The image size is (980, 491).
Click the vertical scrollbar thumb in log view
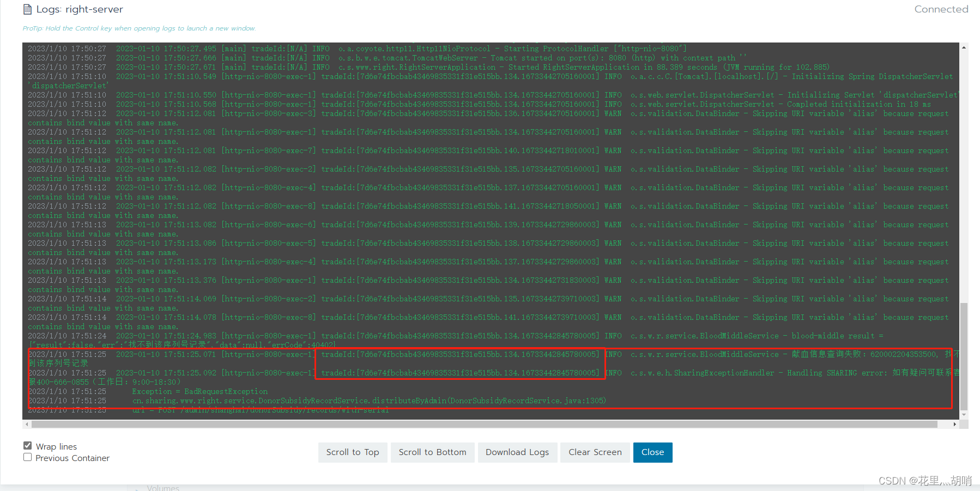[x=964, y=356]
